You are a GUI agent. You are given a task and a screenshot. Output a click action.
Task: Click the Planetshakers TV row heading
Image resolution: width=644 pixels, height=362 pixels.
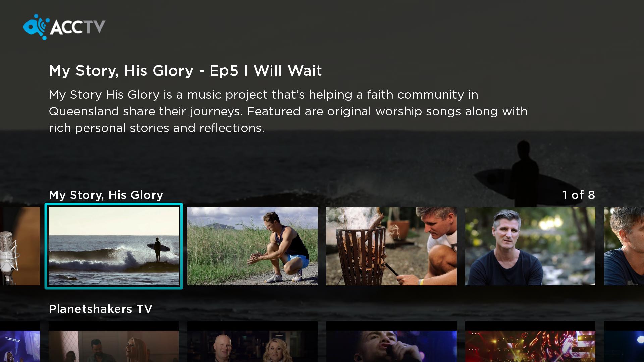[x=101, y=309]
